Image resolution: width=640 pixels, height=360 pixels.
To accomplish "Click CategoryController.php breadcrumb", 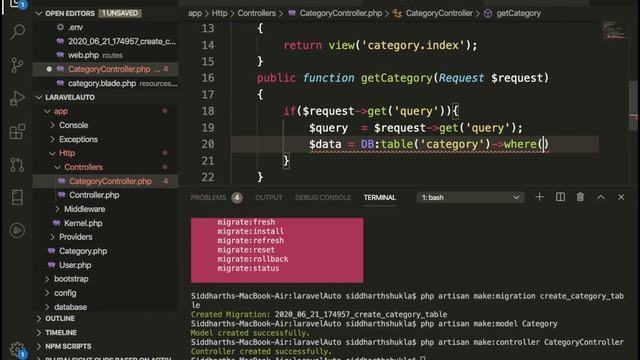I will (340, 13).
